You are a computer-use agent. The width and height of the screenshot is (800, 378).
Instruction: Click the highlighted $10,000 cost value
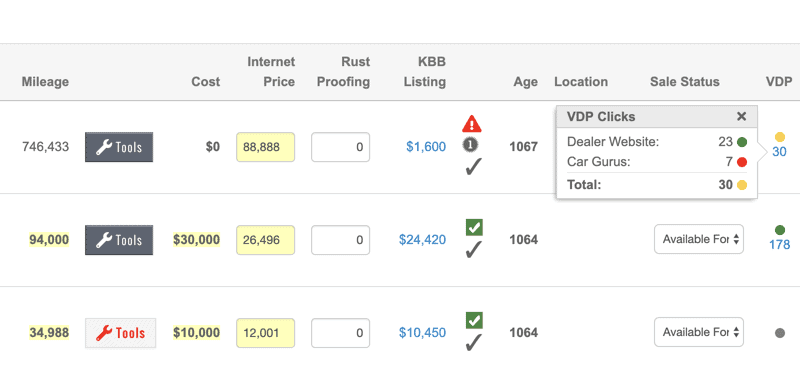point(196,333)
